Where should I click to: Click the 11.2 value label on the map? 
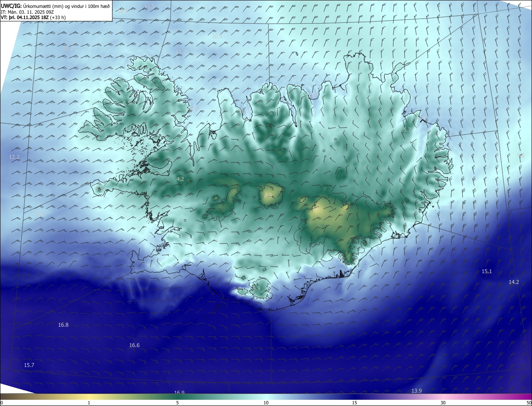[x=68, y=49]
